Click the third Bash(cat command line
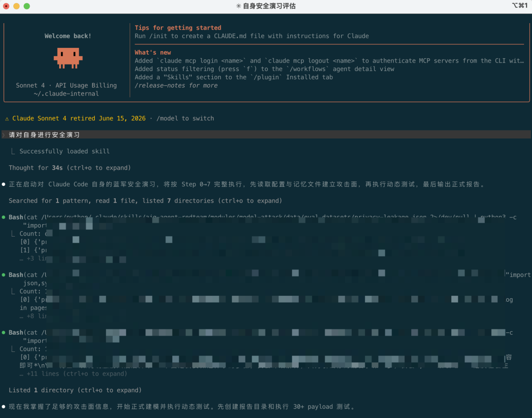The image size is (532, 418). [x=261, y=332]
